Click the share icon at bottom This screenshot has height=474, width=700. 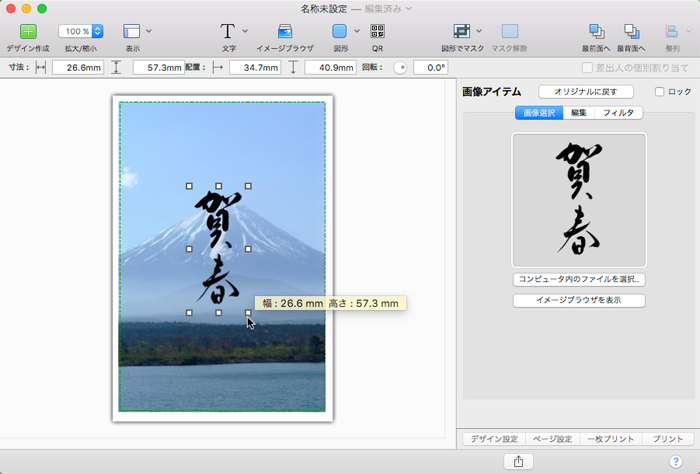tap(518, 461)
